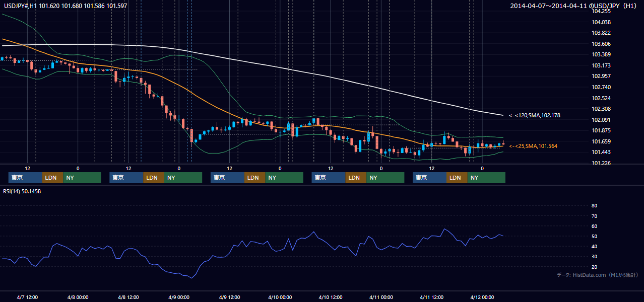Screen dimensions: 644x302
Task: Click the 102.524 axis value
Action: point(601,98)
